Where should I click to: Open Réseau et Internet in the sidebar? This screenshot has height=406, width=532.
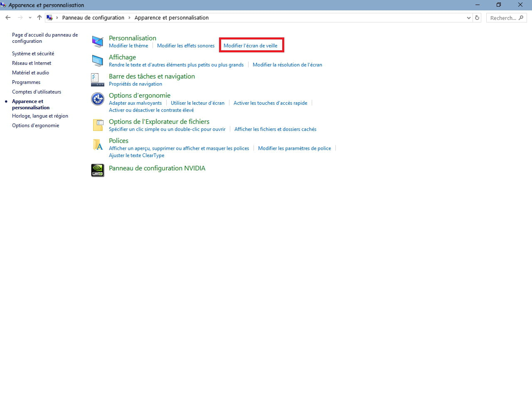coord(32,63)
